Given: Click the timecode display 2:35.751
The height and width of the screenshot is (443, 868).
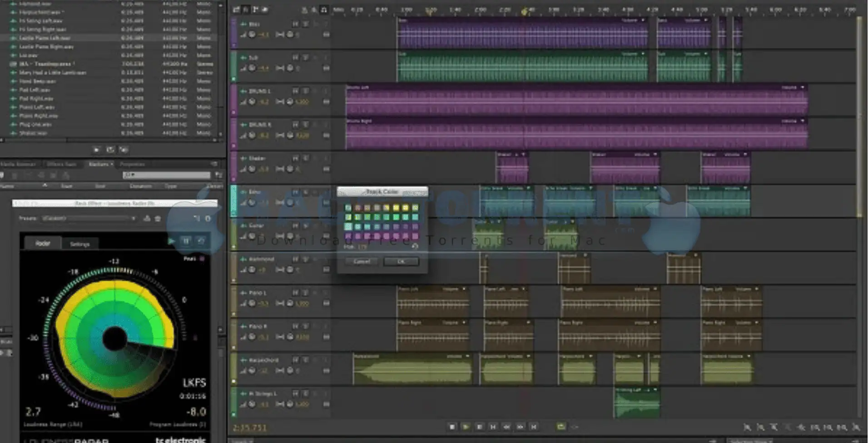Looking at the screenshot, I should click(250, 428).
